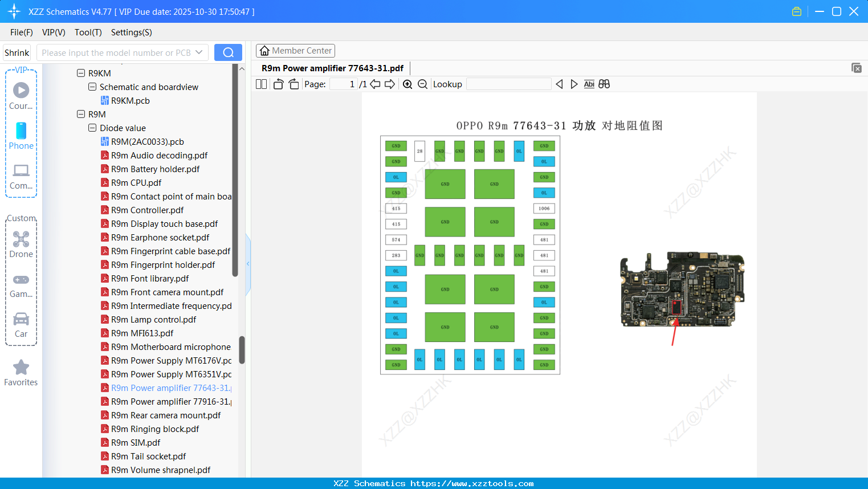Click the Shrink button
The height and width of the screenshot is (489, 868).
17,52
